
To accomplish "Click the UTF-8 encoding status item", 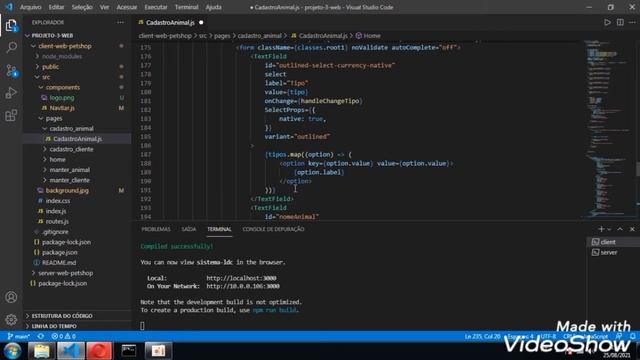I will tap(548, 336).
